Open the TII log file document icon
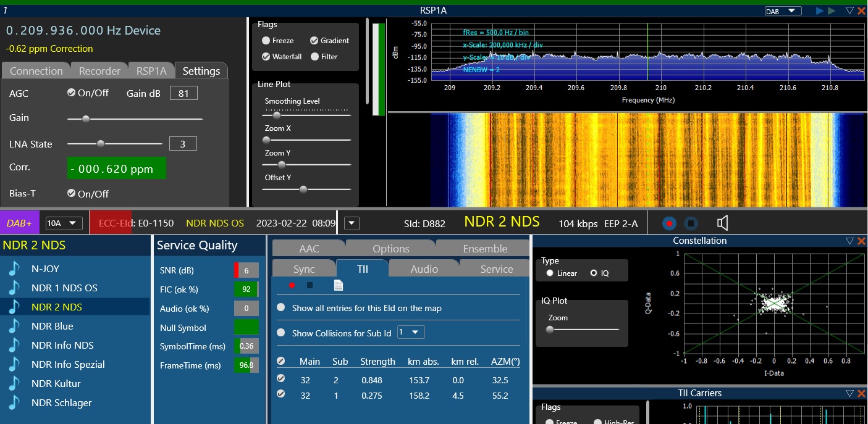The width and height of the screenshot is (868, 424). (x=339, y=285)
